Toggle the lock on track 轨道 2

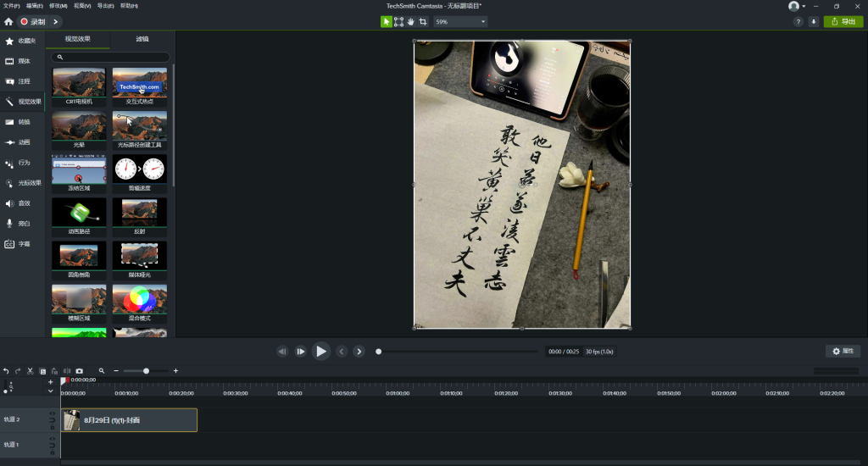(52, 425)
